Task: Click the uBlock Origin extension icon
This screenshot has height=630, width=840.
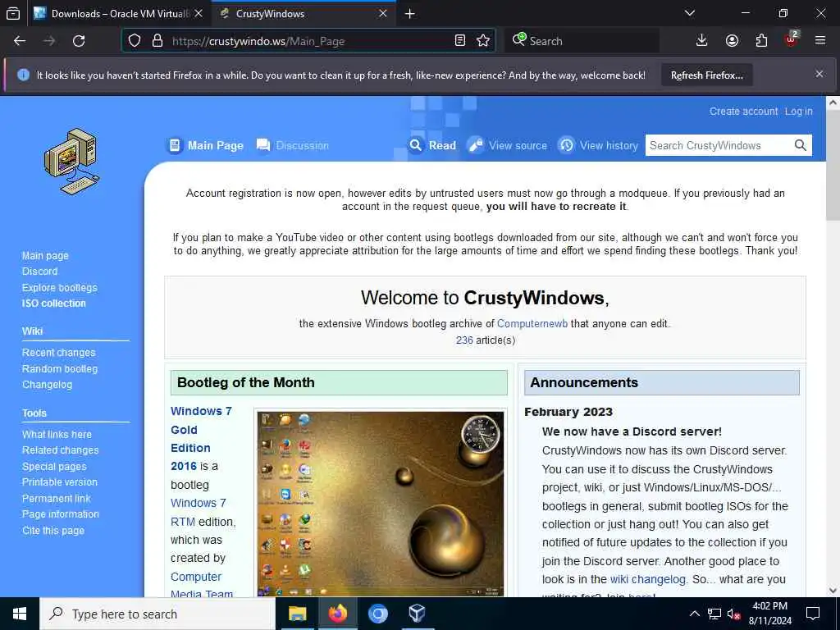Action: [x=792, y=39]
